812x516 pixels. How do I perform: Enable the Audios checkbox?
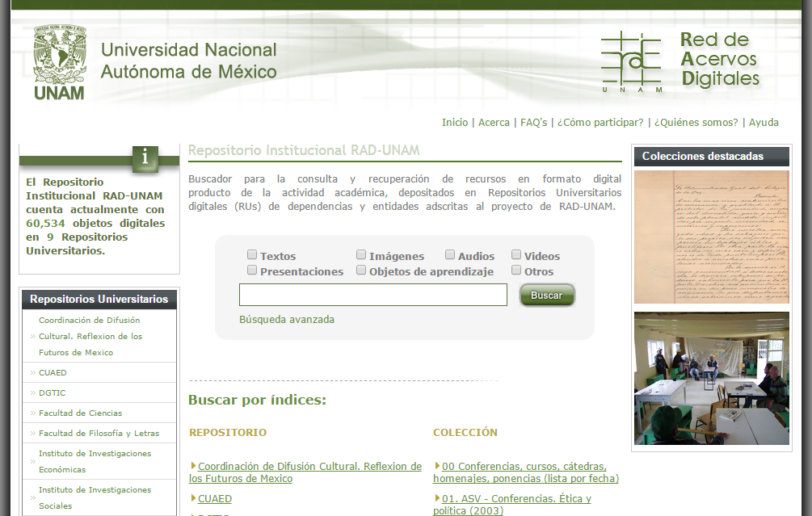449,254
